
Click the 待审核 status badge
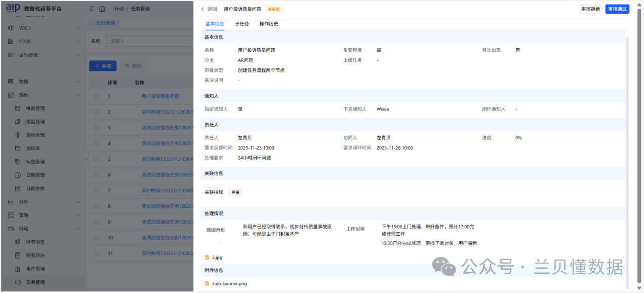tap(273, 9)
